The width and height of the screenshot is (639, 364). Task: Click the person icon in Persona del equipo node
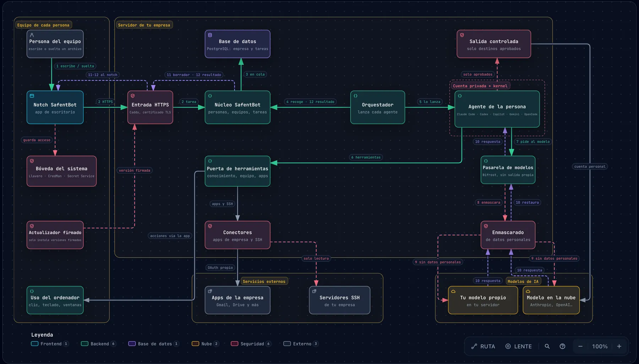[32, 35]
